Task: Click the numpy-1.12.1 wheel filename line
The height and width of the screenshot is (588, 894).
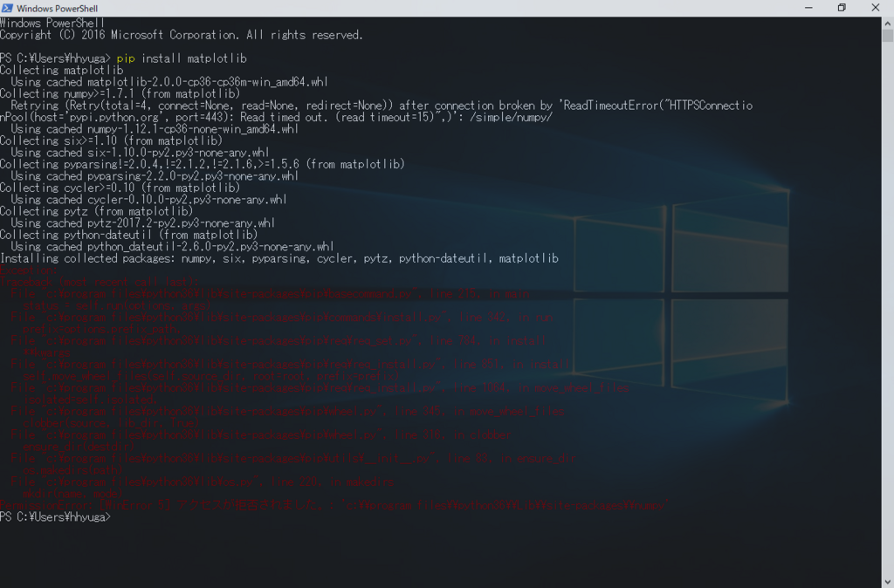Action: click(x=155, y=129)
